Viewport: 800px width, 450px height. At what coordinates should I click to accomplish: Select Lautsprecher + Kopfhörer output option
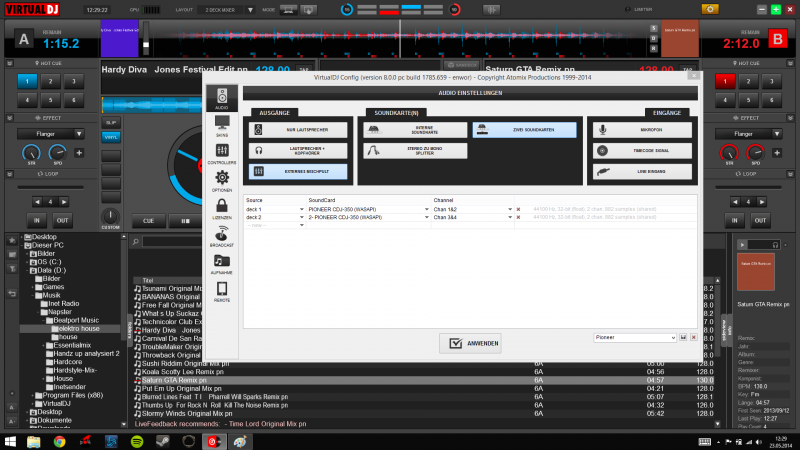point(298,151)
